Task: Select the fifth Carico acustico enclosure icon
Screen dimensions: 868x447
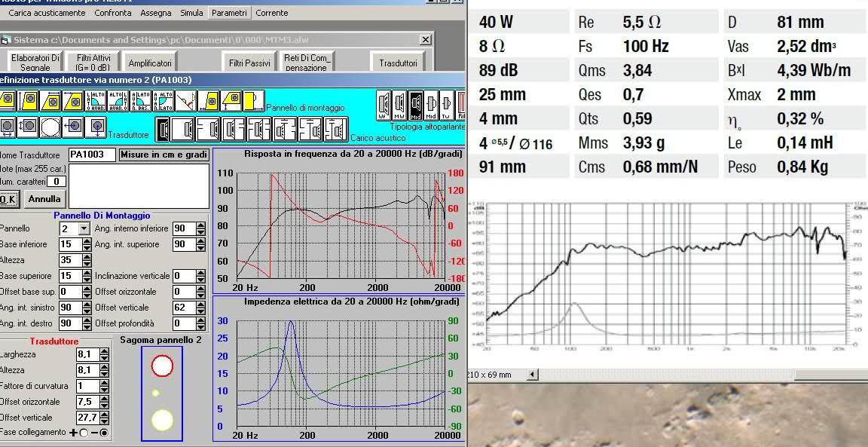Action: pos(259,129)
